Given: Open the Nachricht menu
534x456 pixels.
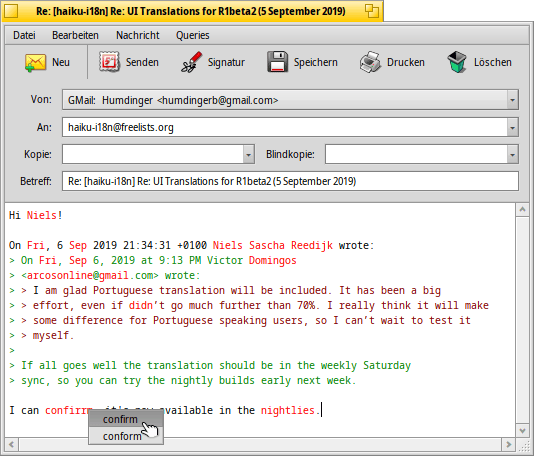Looking at the screenshot, I should point(138,35).
